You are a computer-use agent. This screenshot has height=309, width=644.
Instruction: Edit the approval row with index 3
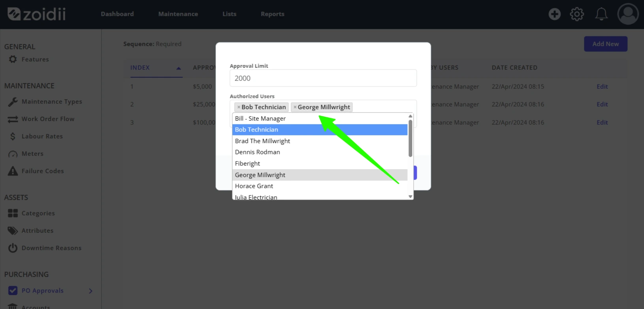coord(602,122)
